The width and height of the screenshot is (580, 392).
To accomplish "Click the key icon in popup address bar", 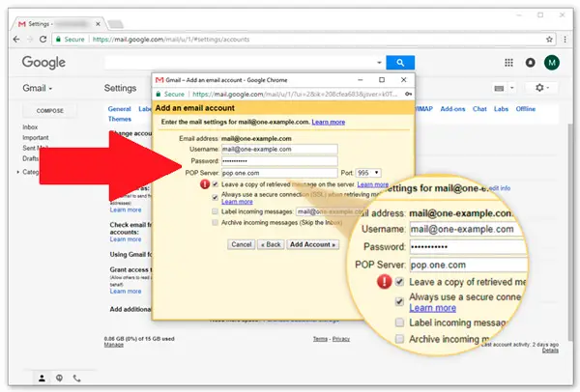I will [x=408, y=94].
